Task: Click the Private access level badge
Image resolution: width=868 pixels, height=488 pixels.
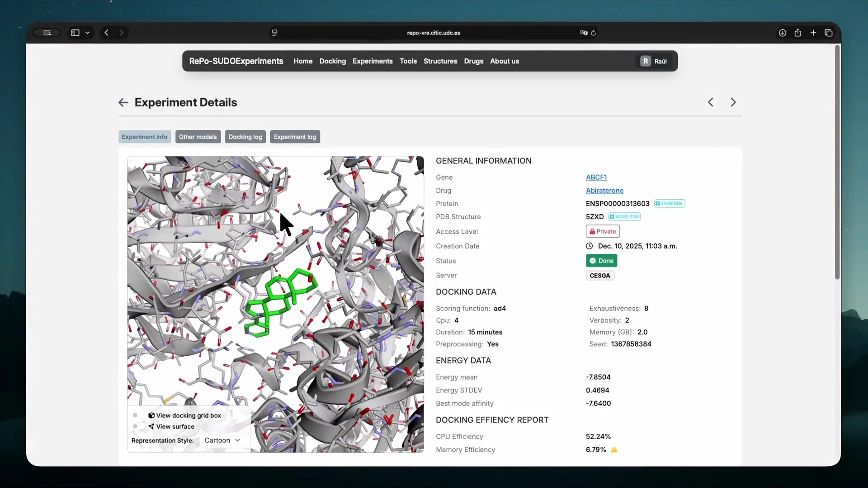Action: (x=603, y=231)
